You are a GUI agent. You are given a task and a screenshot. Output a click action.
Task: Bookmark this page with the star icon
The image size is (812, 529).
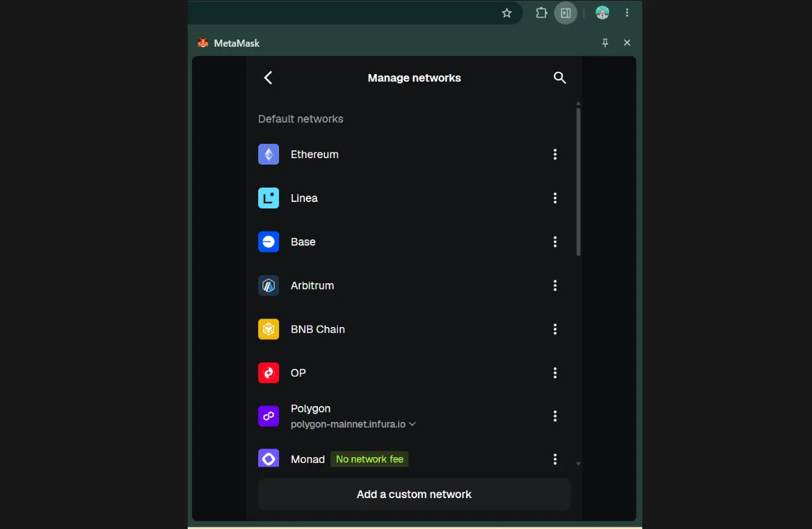tap(506, 13)
